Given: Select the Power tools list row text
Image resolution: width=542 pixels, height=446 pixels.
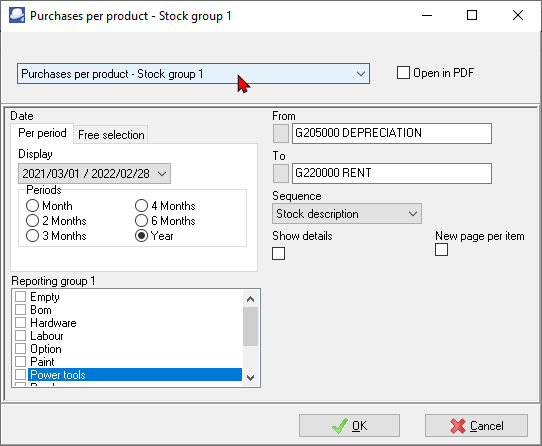Looking at the screenshot, I should pos(58,375).
